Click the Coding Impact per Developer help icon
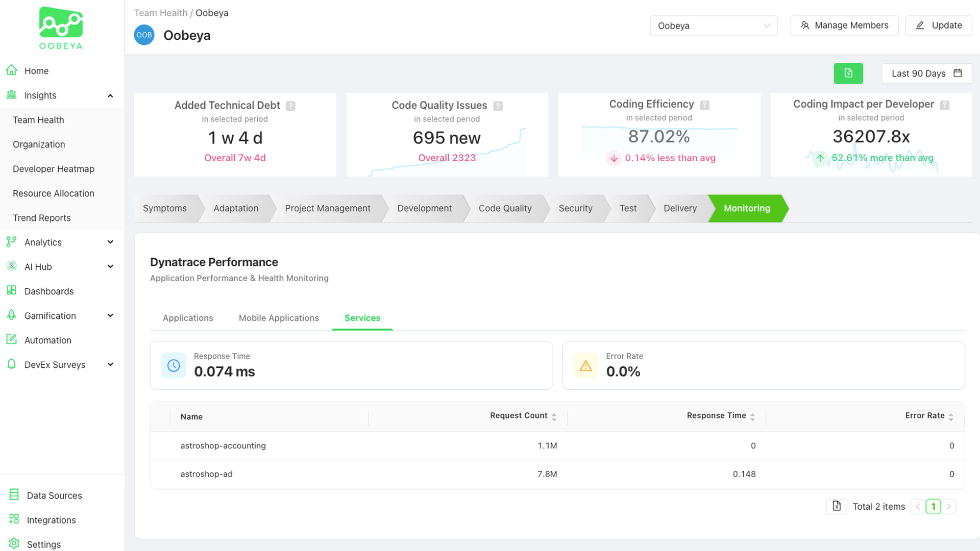Screen dimensions: 980x551 point(945,105)
